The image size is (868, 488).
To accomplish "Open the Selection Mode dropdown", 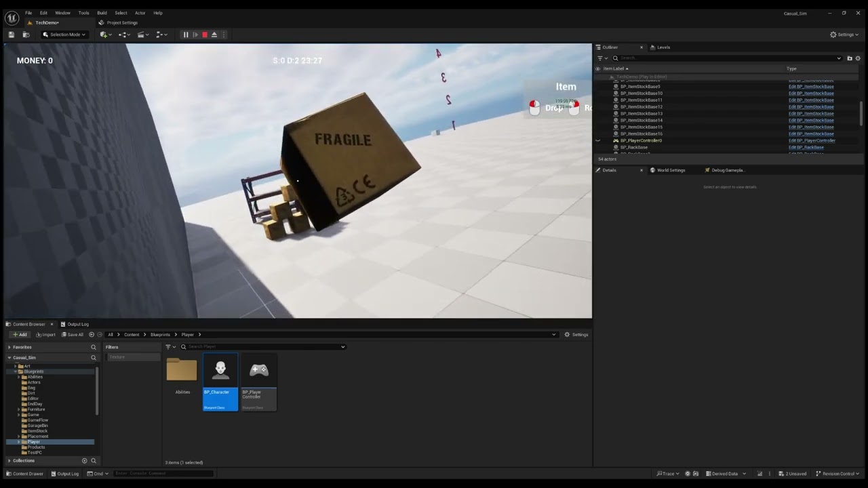I will point(64,35).
